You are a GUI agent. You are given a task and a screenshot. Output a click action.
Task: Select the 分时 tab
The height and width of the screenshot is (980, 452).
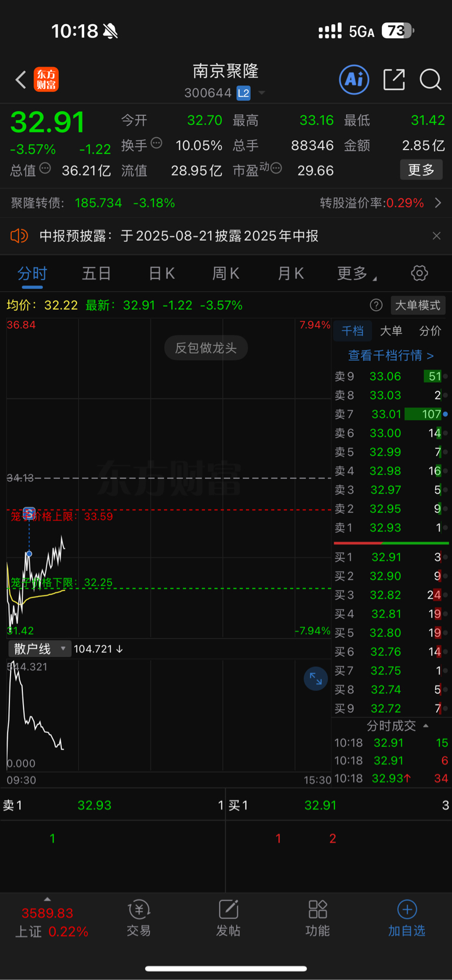(32, 274)
